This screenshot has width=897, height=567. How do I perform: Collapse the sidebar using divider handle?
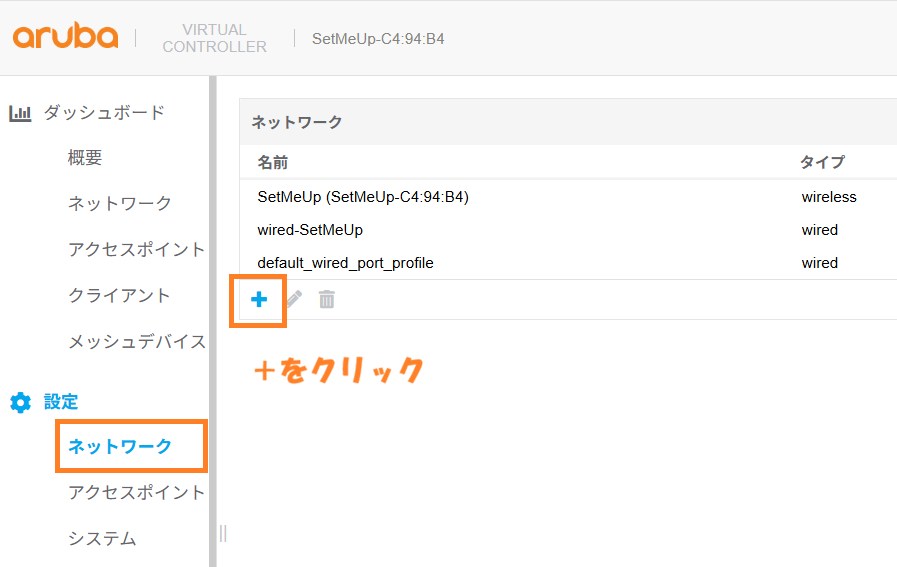click(222, 533)
